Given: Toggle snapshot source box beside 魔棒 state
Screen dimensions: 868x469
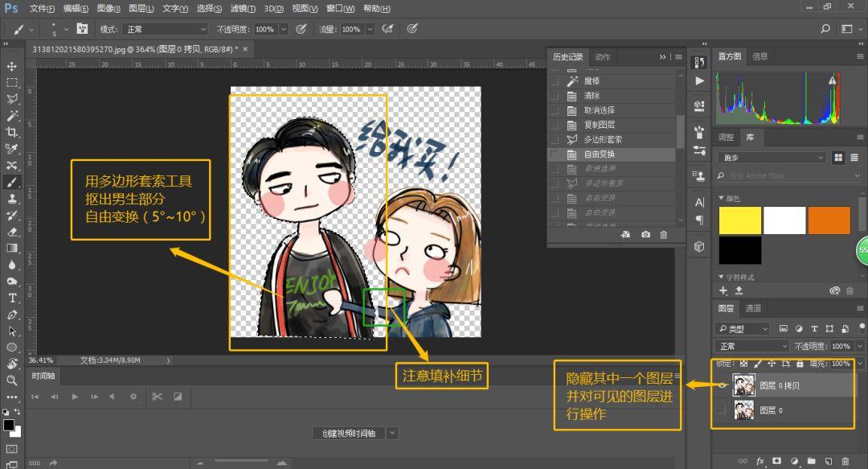Looking at the screenshot, I should pyautogui.click(x=554, y=81).
